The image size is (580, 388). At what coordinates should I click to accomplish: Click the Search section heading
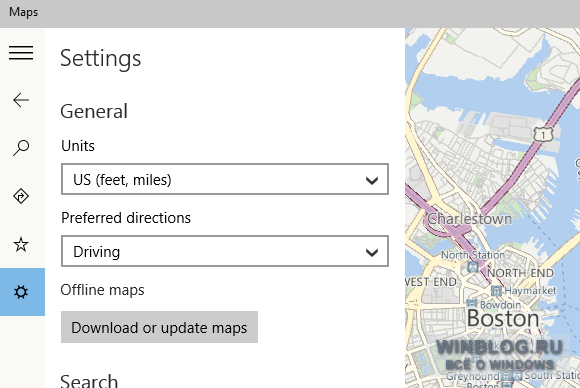point(89,381)
